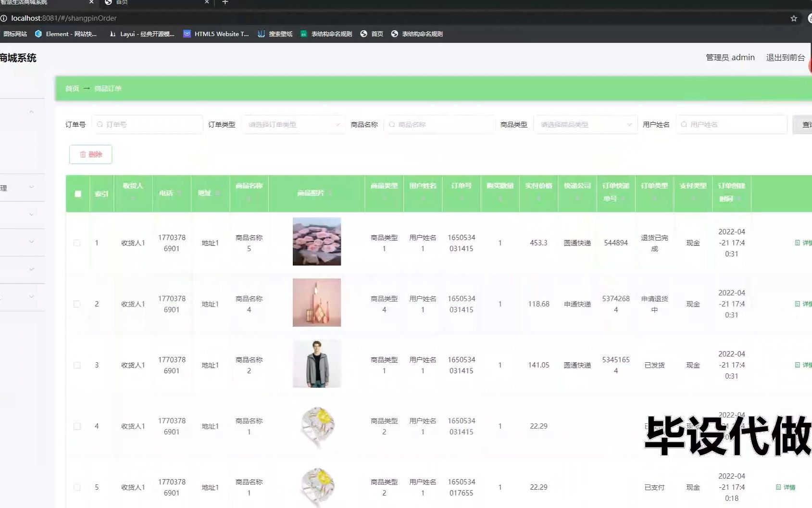This screenshot has width=812, height=508.
Task: Expand the 商品类型 dropdown filter
Action: point(585,125)
